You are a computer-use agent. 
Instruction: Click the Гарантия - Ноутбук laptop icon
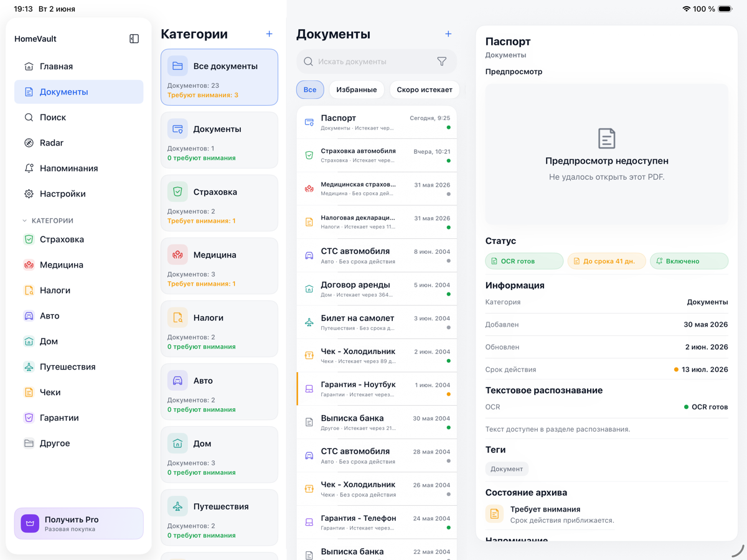tap(309, 389)
